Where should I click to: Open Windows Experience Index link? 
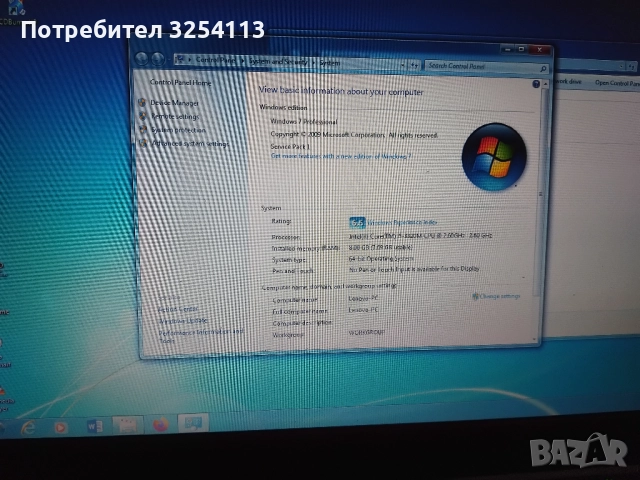402,222
